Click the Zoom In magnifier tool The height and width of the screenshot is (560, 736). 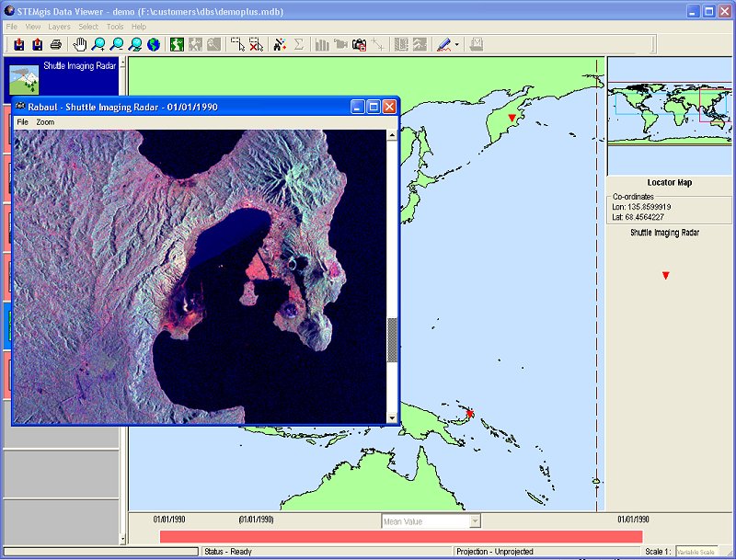98,44
